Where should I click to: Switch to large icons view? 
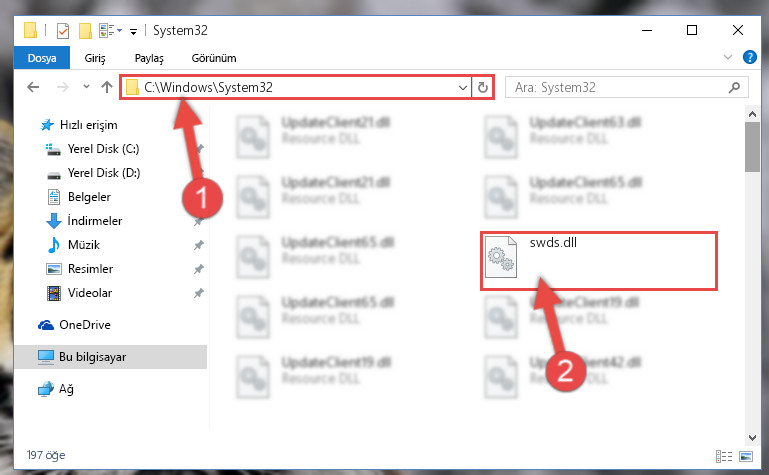[x=746, y=456]
